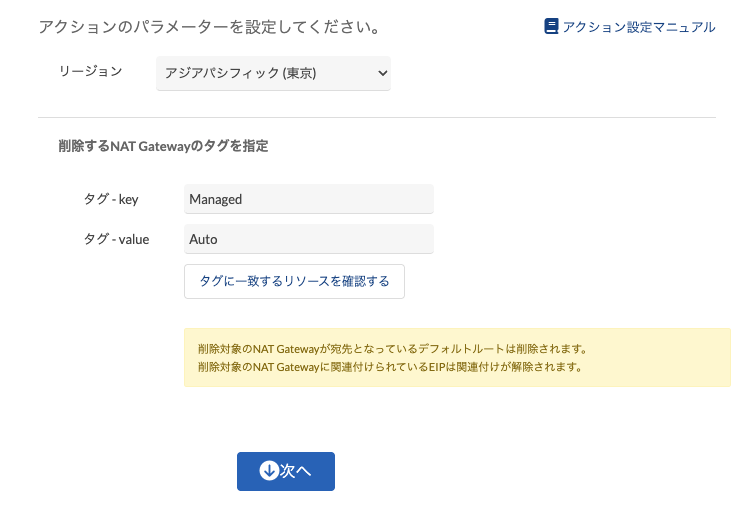
Task: Open the アクション設定マニュアル link
Action: (638, 27)
